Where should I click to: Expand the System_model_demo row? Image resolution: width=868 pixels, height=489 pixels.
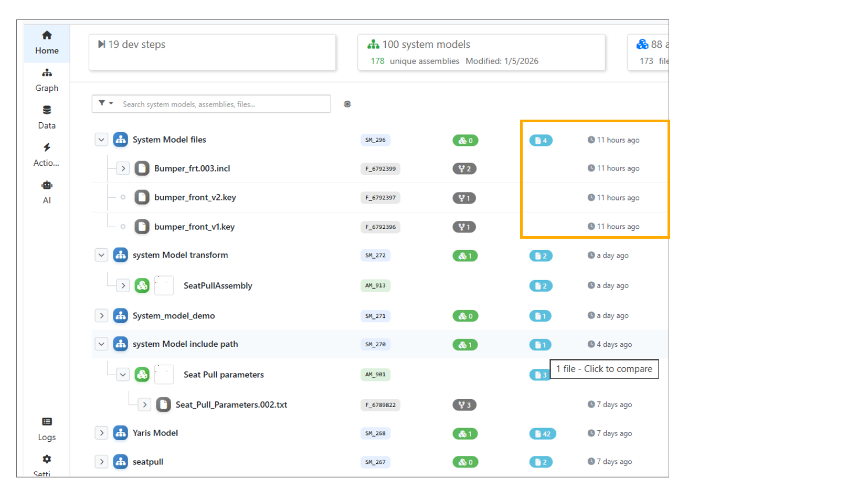101,316
